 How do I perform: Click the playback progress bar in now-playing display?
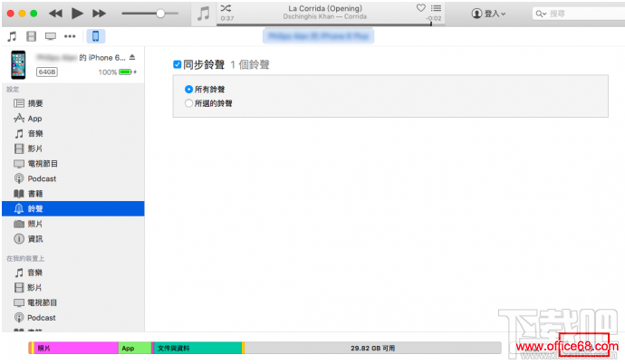[331, 24]
